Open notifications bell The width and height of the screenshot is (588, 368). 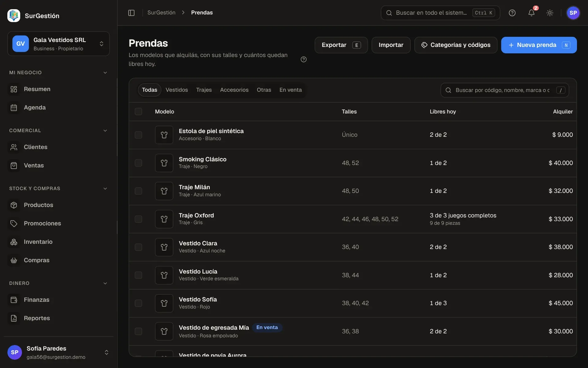(531, 13)
